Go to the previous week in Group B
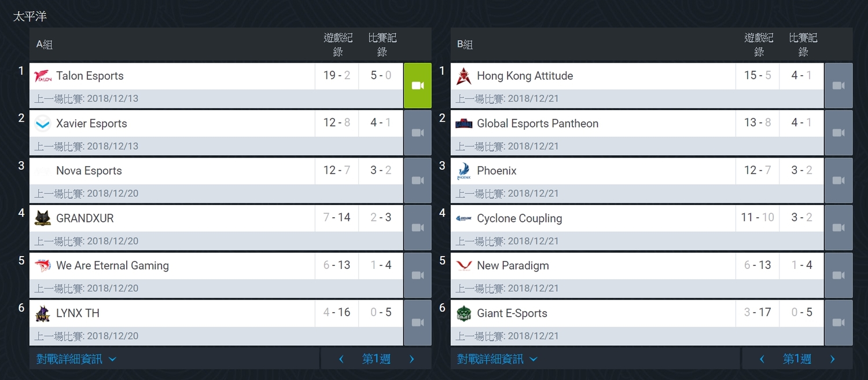Screen dimensions: 868x380 coord(762,359)
